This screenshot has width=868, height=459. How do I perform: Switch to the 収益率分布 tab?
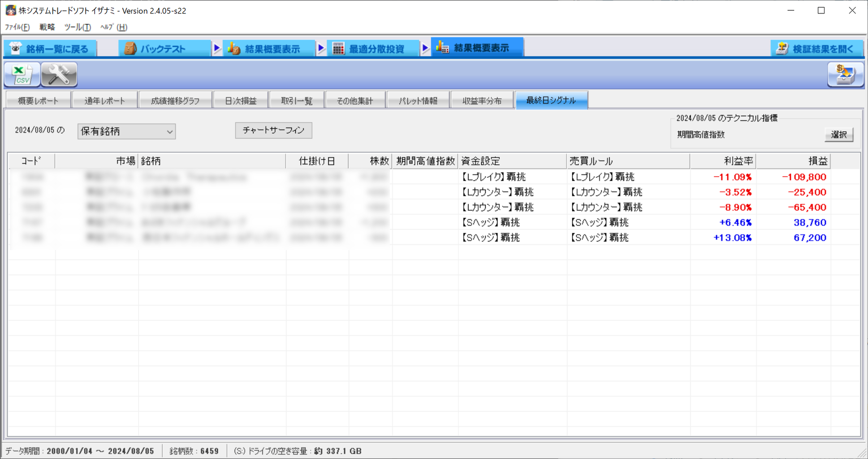[x=482, y=100]
